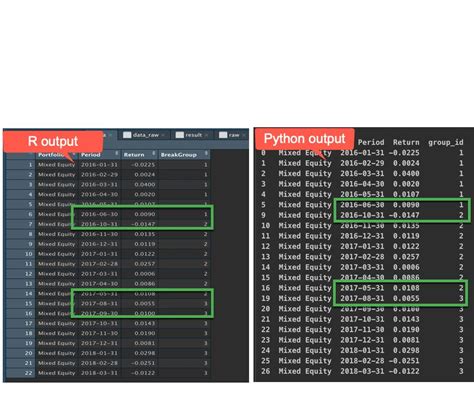
Task: Click the BreakGroup column header
Action: [x=179, y=155]
